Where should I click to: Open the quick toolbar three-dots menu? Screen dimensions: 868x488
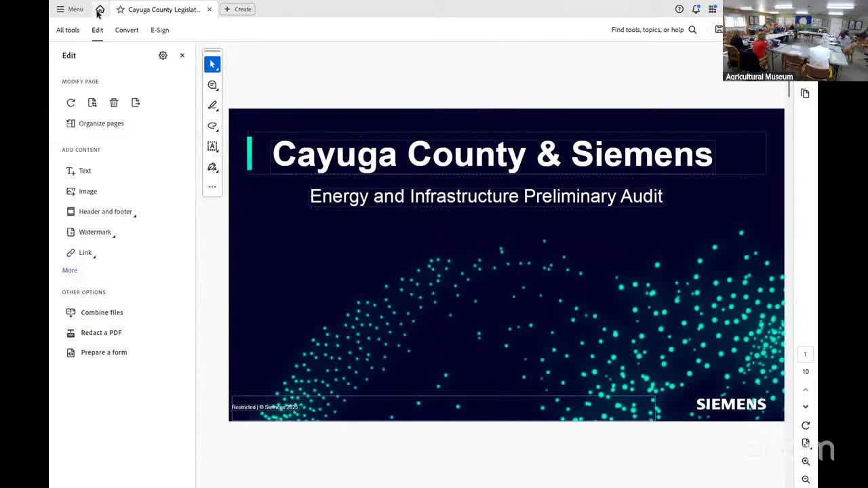(212, 186)
